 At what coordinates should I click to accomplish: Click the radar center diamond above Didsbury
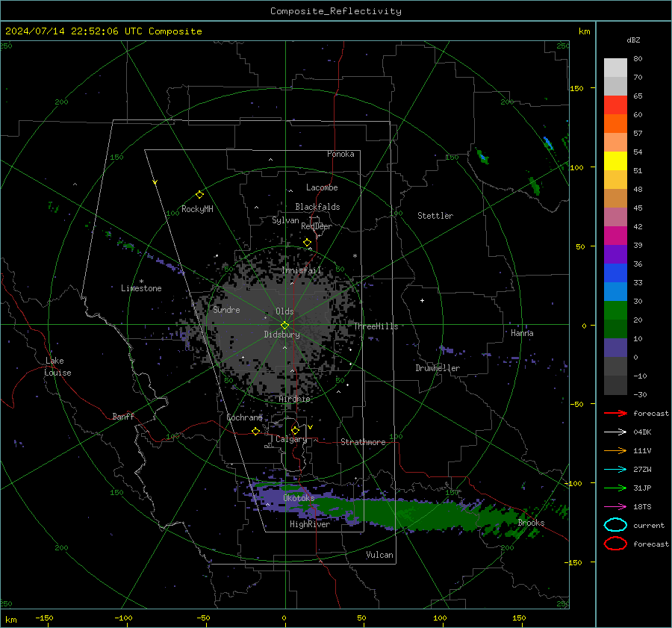pos(284,325)
